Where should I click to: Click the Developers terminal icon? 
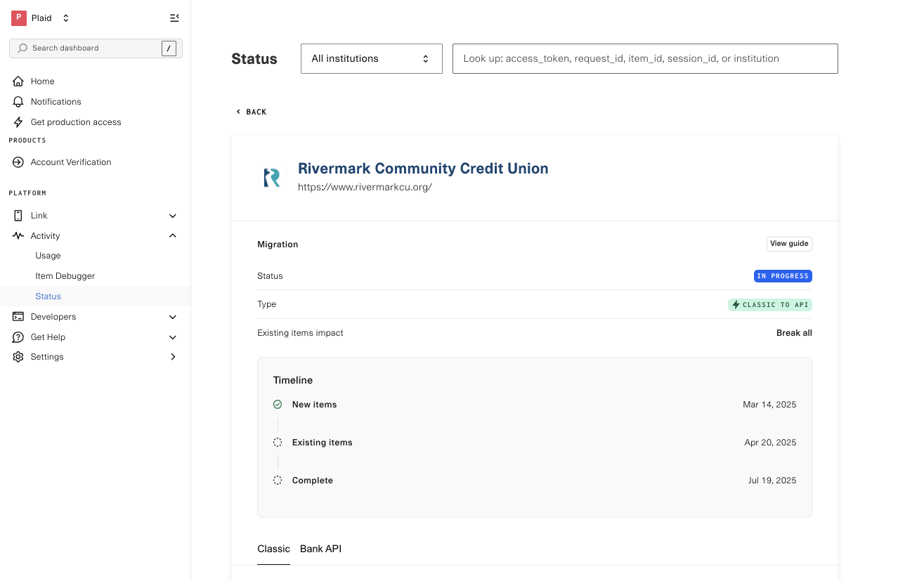coord(18,317)
